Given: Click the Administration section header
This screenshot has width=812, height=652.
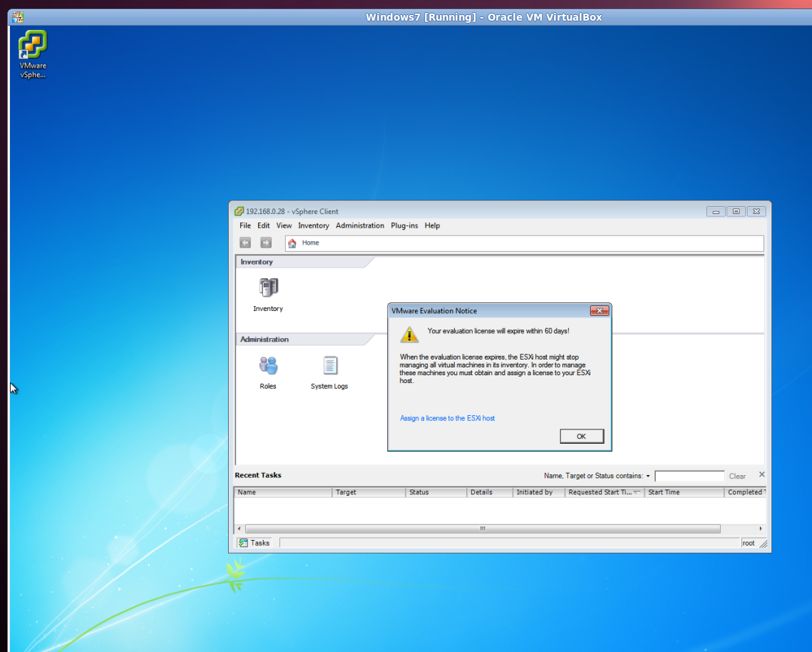Looking at the screenshot, I should click(305, 340).
